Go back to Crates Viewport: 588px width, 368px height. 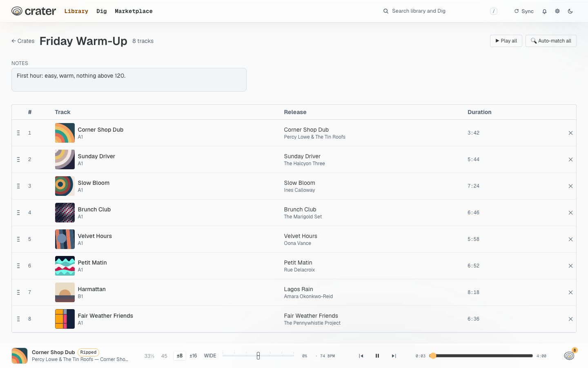click(23, 41)
